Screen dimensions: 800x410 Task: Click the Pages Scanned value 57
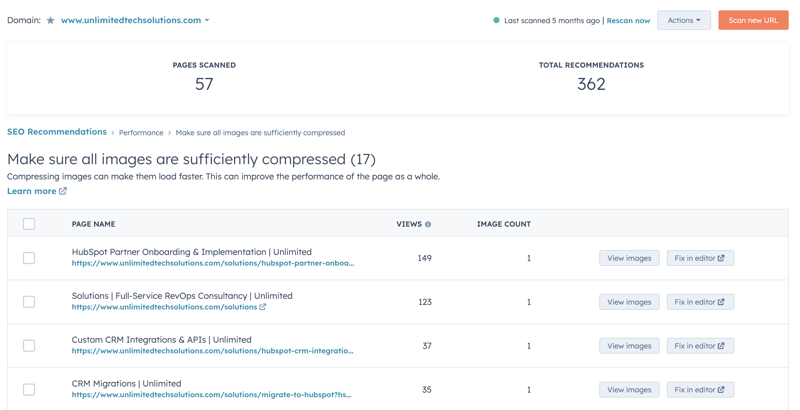coord(204,84)
